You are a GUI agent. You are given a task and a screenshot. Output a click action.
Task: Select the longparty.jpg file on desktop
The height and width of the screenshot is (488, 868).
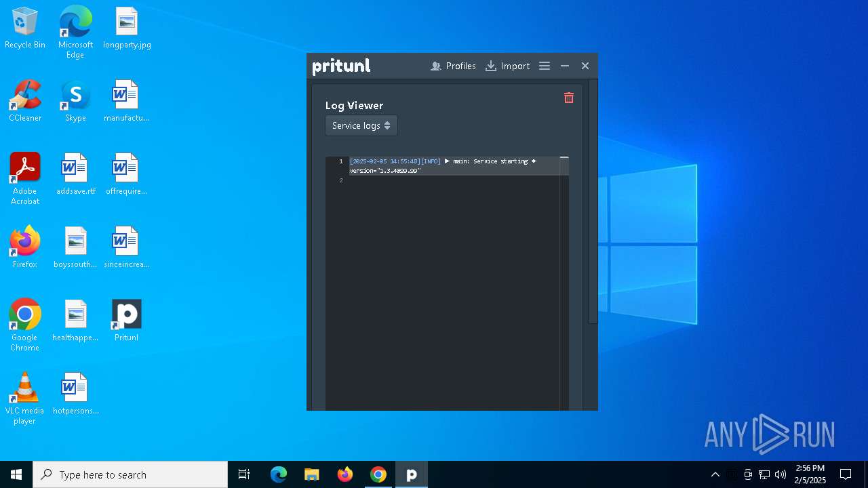click(127, 28)
